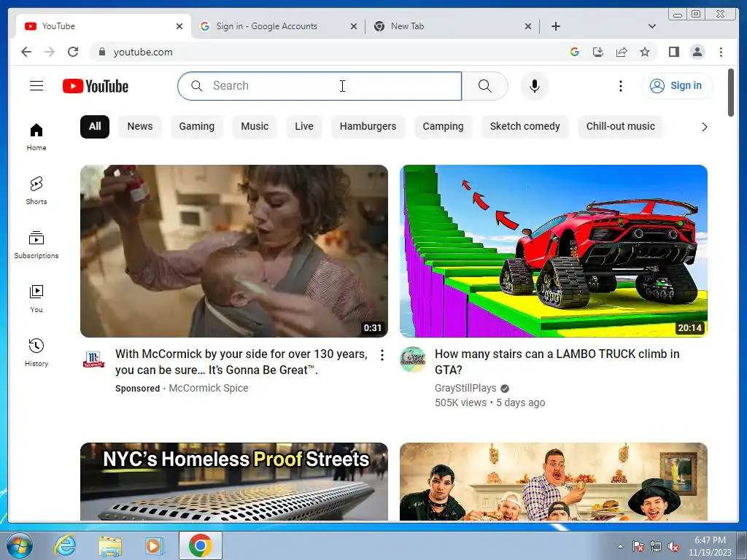Click the network tray icon
The image size is (747, 560).
click(656, 547)
